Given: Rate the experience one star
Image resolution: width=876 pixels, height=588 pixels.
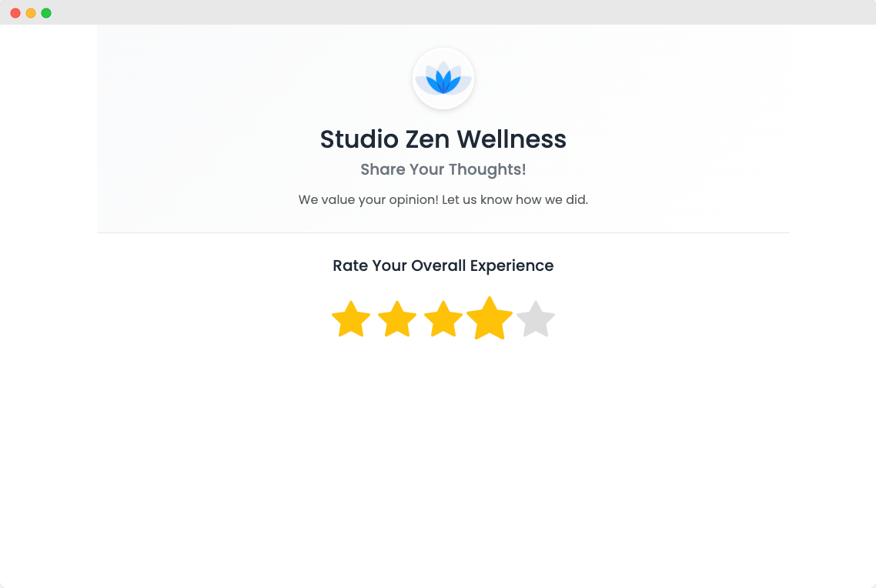Looking at the screenshot, I should click(x=351, y=319).
